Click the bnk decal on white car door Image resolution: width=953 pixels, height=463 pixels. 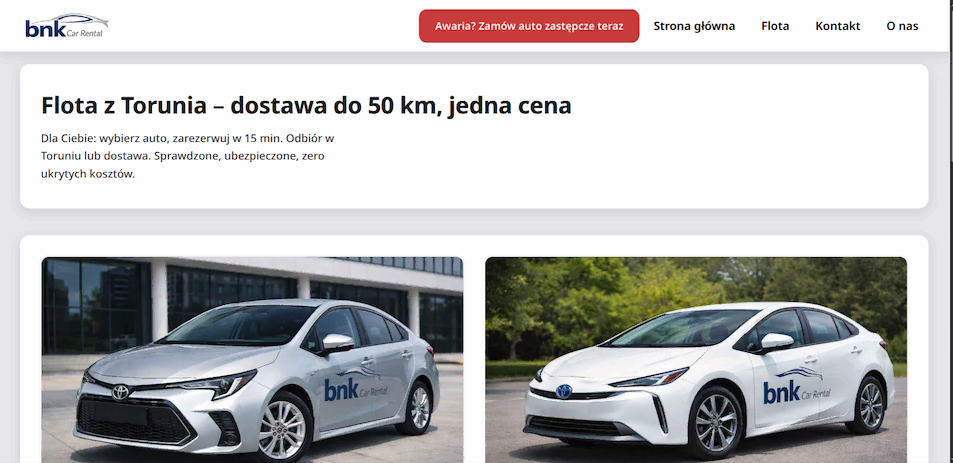pyautogui.click(x=796, y=386)
